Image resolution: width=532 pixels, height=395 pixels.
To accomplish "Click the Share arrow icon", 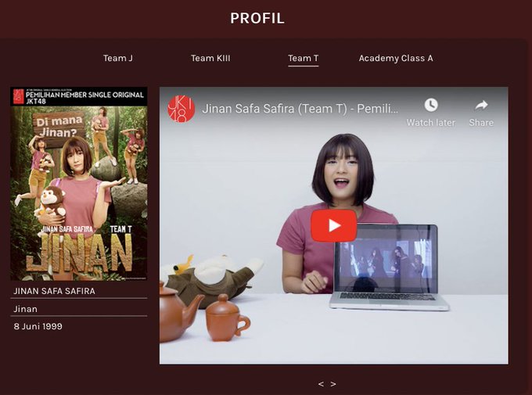I will [481, 105].
